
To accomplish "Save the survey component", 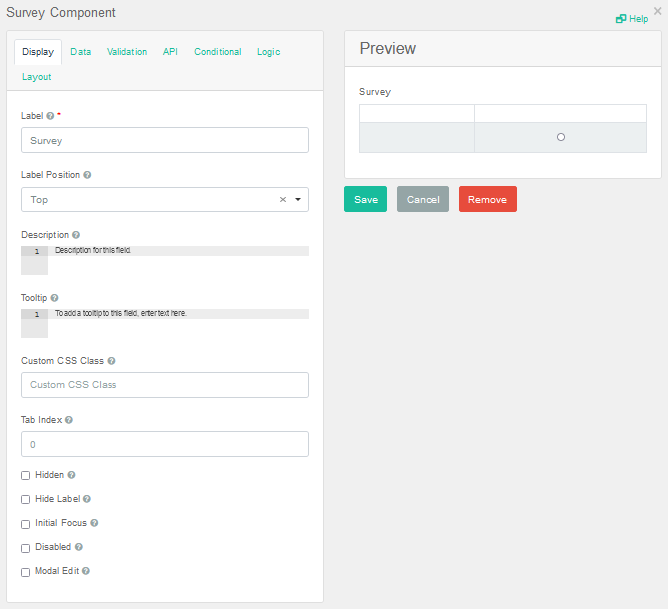I will coord(365,199).
